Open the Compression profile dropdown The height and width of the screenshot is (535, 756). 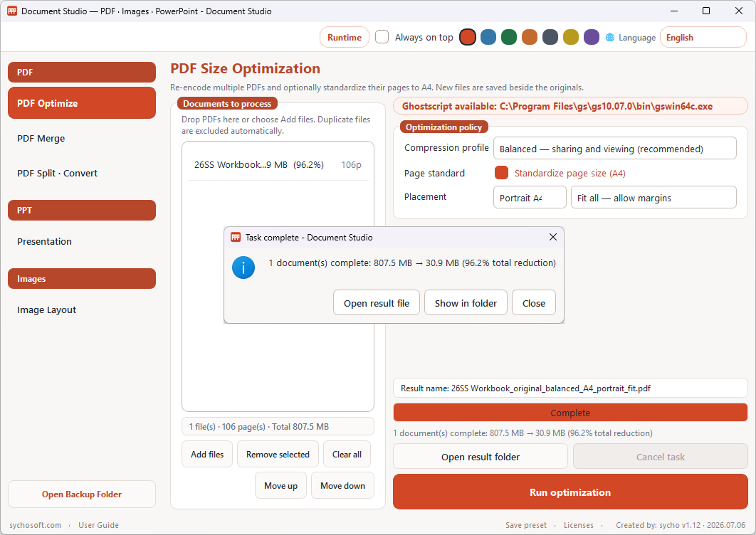[615, 149]
